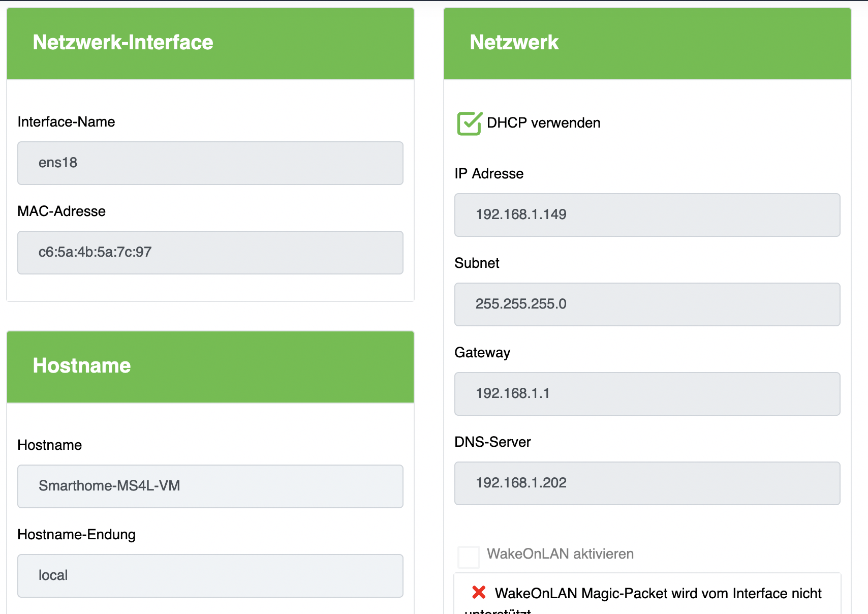Enable the WakeOnLAN aktivieren checkbox
The height and width of the screenshot is (614, 868).
pyautogui.click(x=469, y=557)
